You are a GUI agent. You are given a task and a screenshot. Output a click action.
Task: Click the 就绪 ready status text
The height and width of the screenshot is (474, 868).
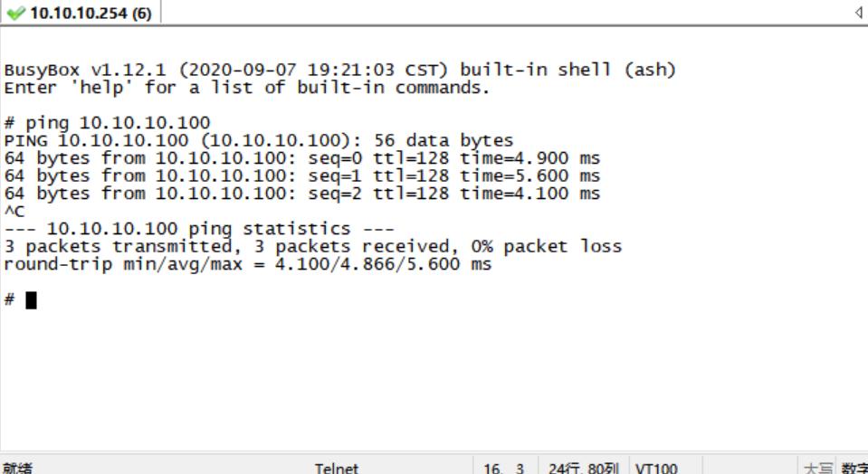pyautogui.click(x=16, y=468)
